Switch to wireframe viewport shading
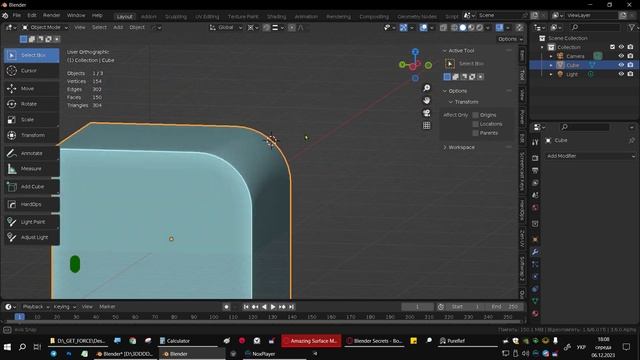The image size is (640, 360). pyautogui.click(x=454, y=28)
